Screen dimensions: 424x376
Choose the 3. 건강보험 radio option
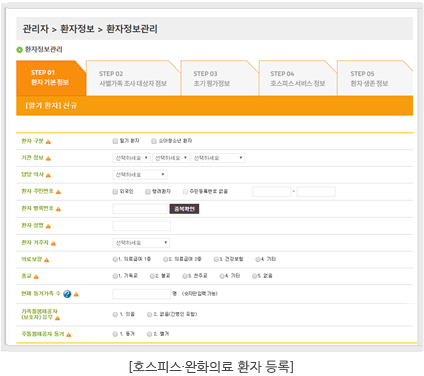click(x=216, y=259)
